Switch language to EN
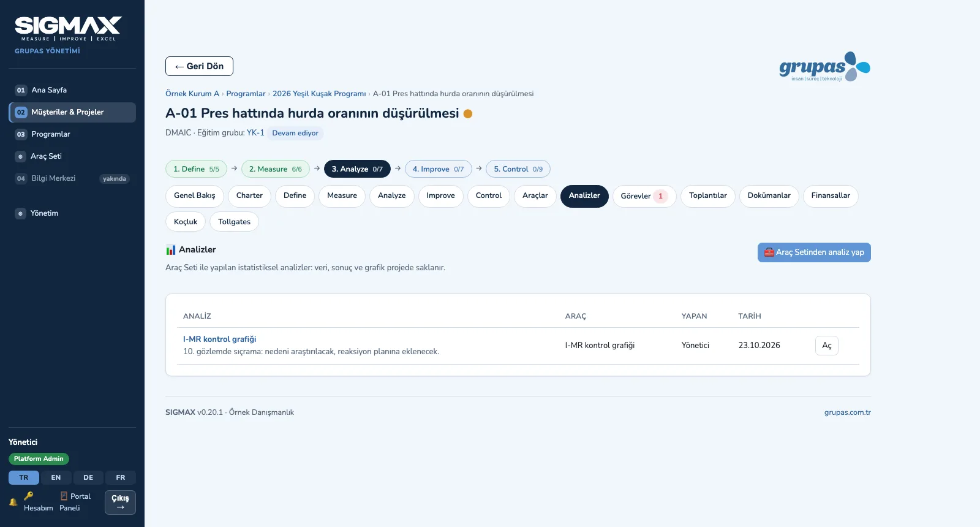This screenshot has width=980, height=527. 56,477
